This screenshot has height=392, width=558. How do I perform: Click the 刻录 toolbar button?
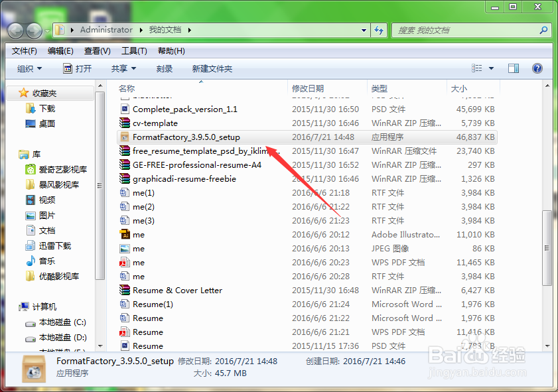(165, 68)
